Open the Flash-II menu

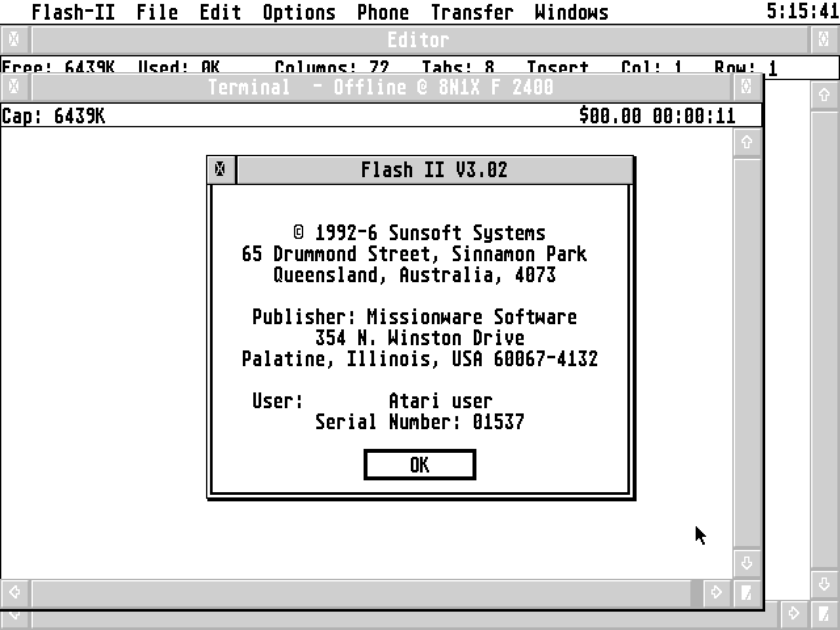[73, 12]
